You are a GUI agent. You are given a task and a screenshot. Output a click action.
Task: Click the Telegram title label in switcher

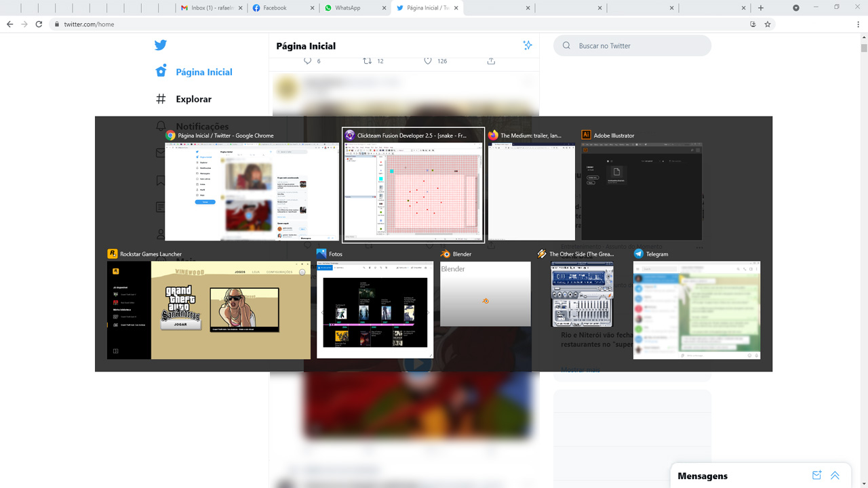(657, 254)
